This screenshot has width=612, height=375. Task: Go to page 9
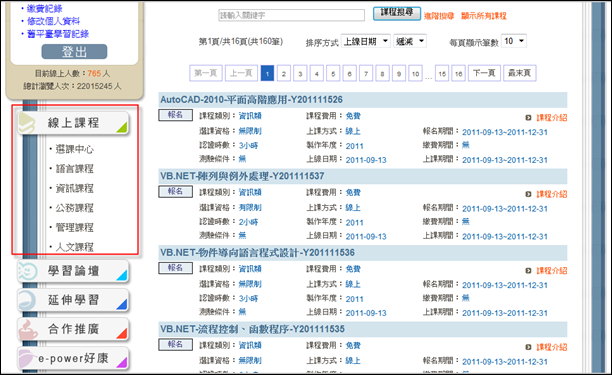tap(399, 73)
